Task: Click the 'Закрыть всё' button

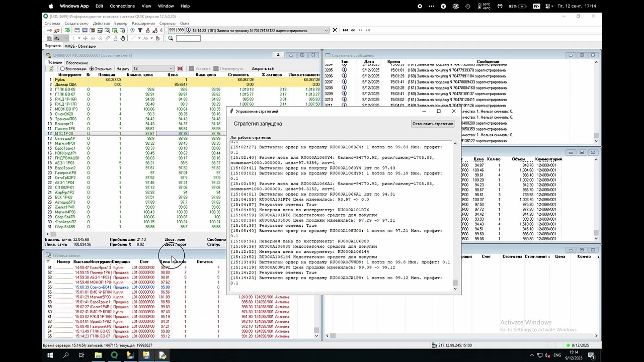Action: pos(263,68)
